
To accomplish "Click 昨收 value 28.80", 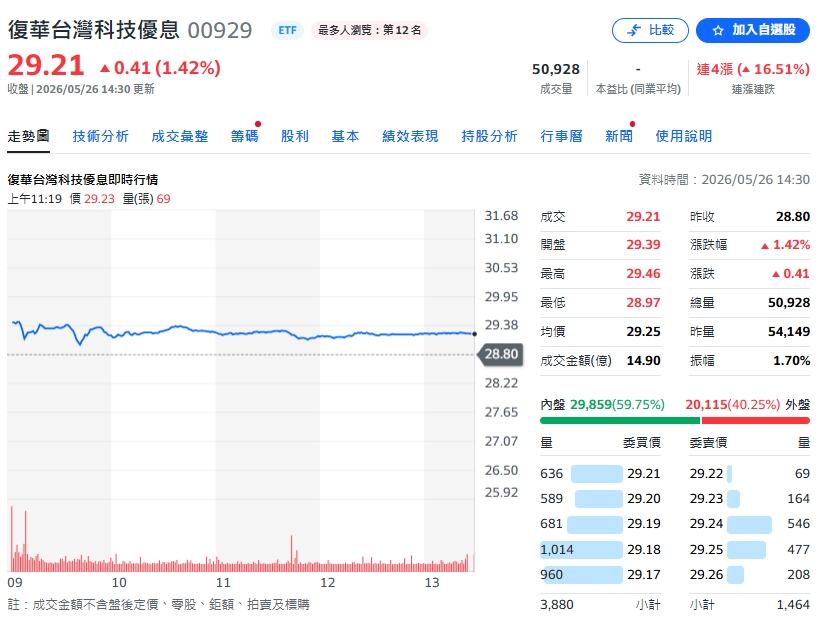I will coord(793,217).
